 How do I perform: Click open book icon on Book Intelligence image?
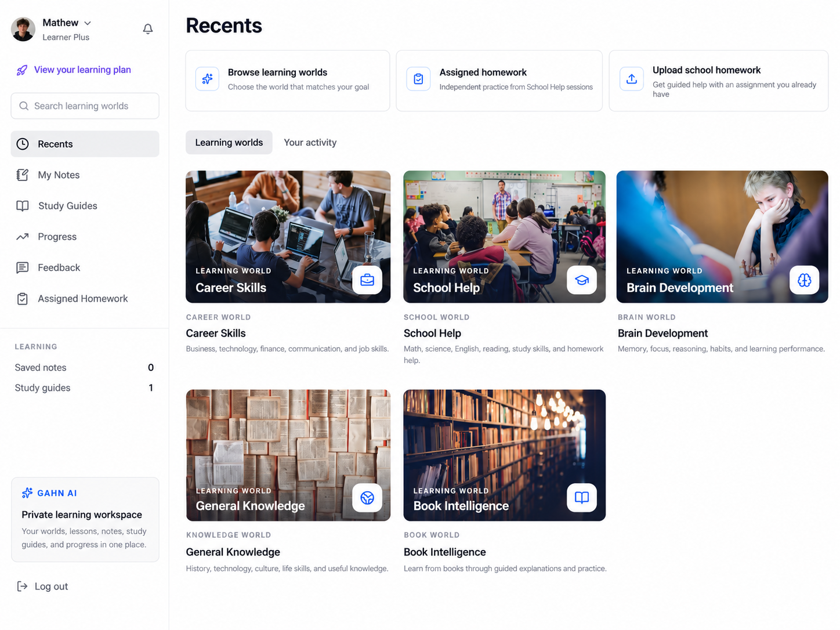pos(582,498)
